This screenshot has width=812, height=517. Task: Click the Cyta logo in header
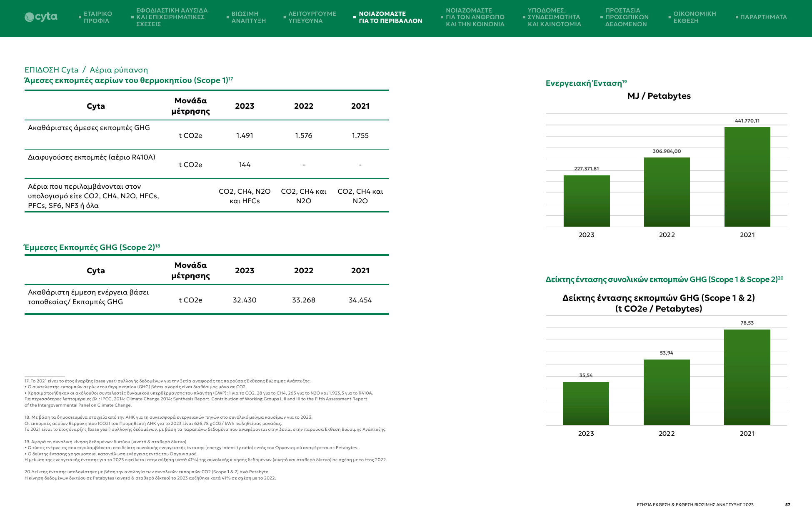pos(41,17)
